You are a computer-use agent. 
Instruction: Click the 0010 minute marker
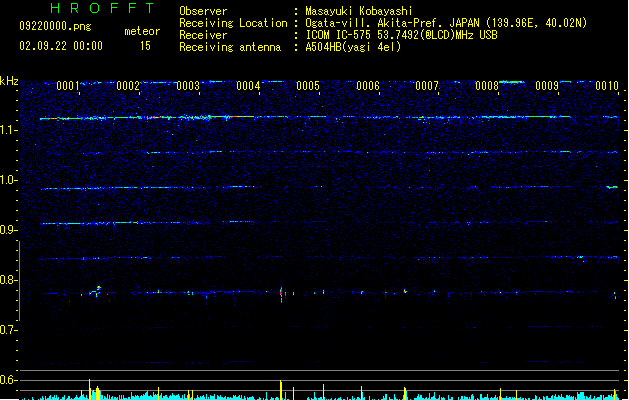point(607,86)
